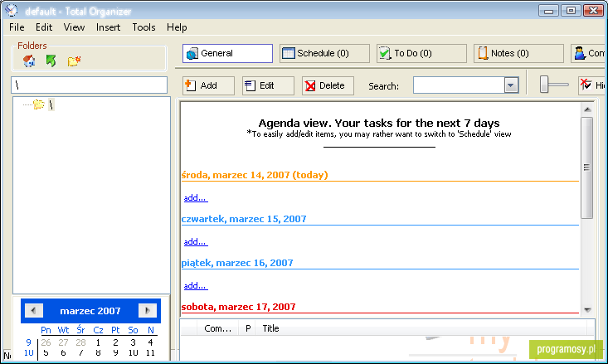Image resolution: width=608 pixels, height=364 pixels.
Task: Click the Delete button
Action: 328,85
